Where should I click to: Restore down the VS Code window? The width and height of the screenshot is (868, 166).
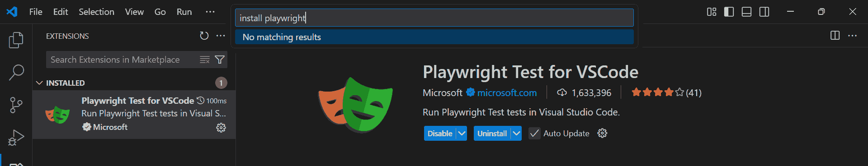coord(821,12)
